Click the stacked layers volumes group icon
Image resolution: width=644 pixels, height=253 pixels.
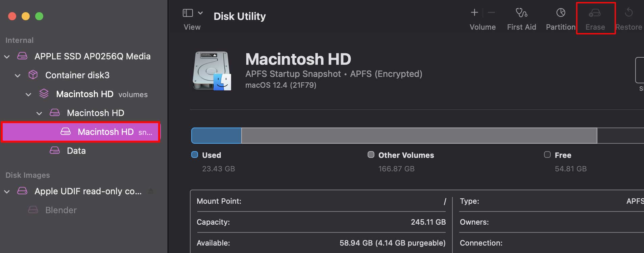click(44, 93)
